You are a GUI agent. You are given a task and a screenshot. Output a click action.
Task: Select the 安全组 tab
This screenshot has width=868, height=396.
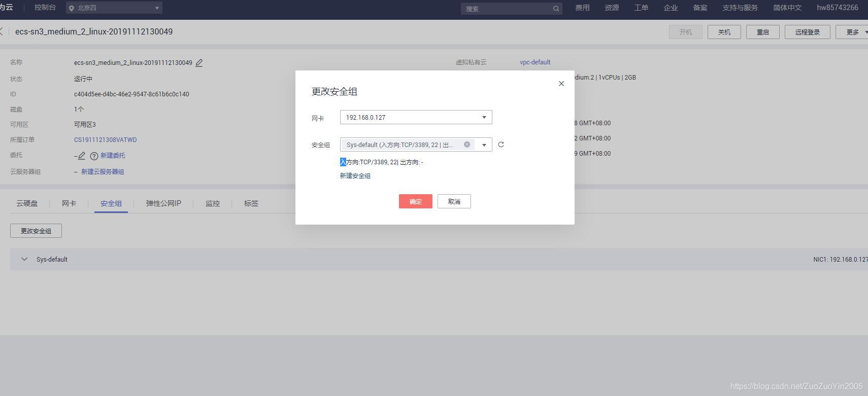tap(111, 203)
